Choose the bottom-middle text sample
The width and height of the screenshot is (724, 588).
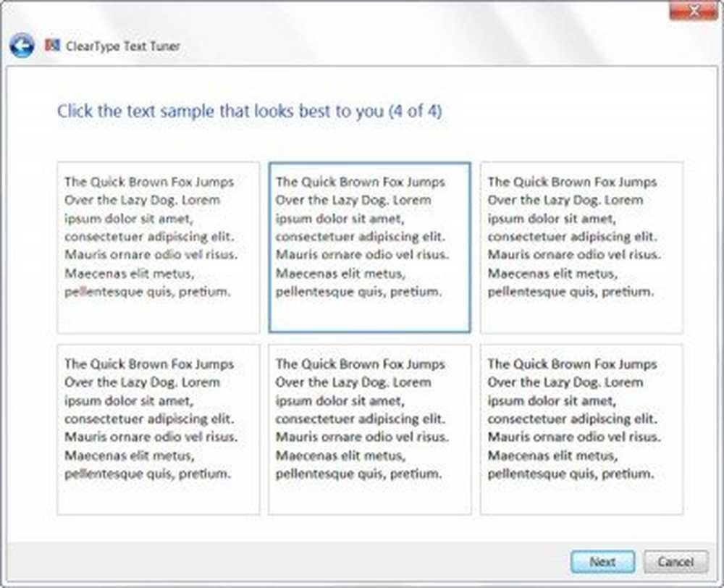coord(370,429)
